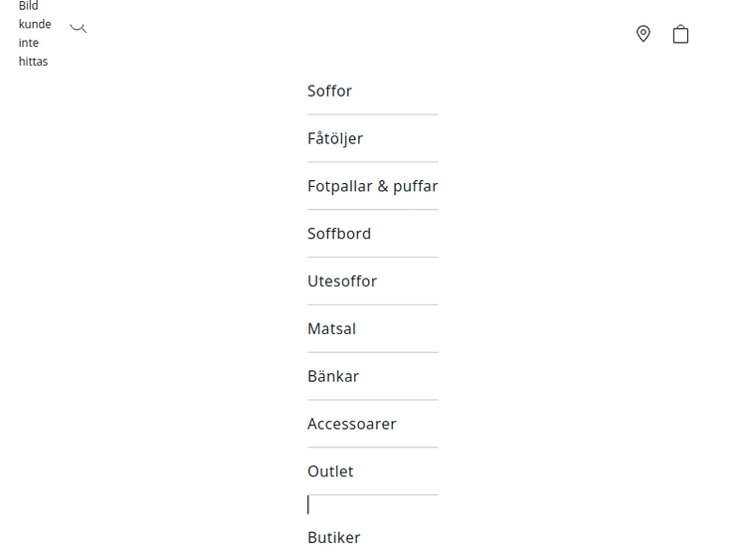Image resolution: width=746 pixels, height=560 pixels.
Task: Click the vertical divider bar below Outlet
Action: pos(308,505)
